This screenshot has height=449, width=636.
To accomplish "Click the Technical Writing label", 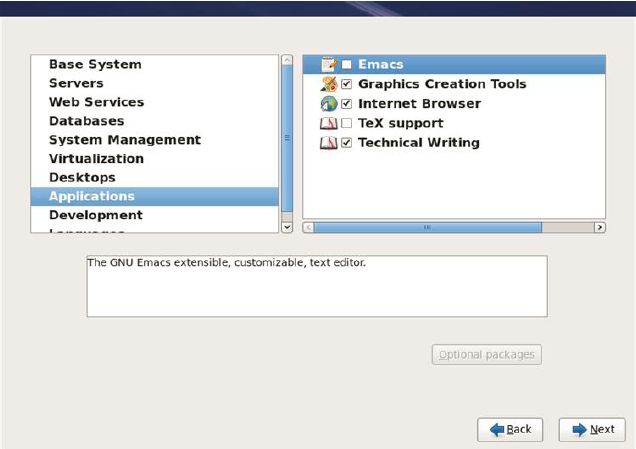I will pos(419,142).
